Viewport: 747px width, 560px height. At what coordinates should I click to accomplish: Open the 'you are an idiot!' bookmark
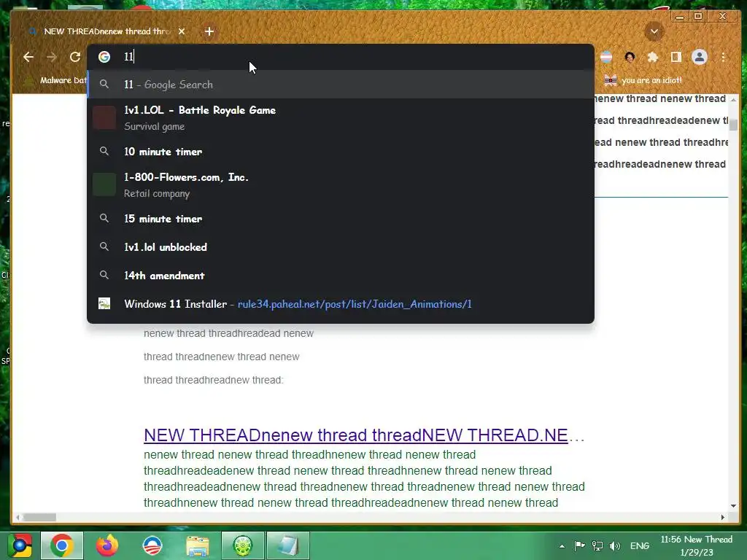[643, 80]
